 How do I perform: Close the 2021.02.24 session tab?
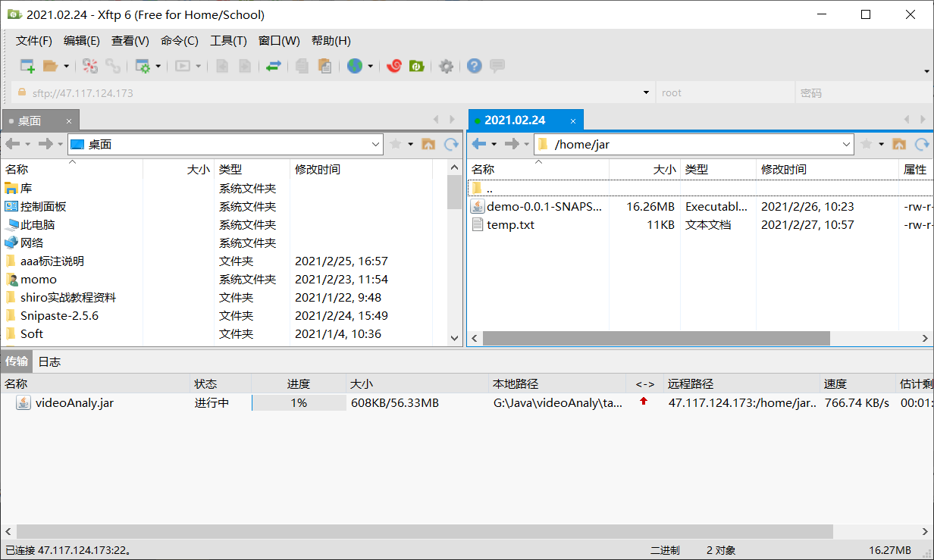(573, 120)
